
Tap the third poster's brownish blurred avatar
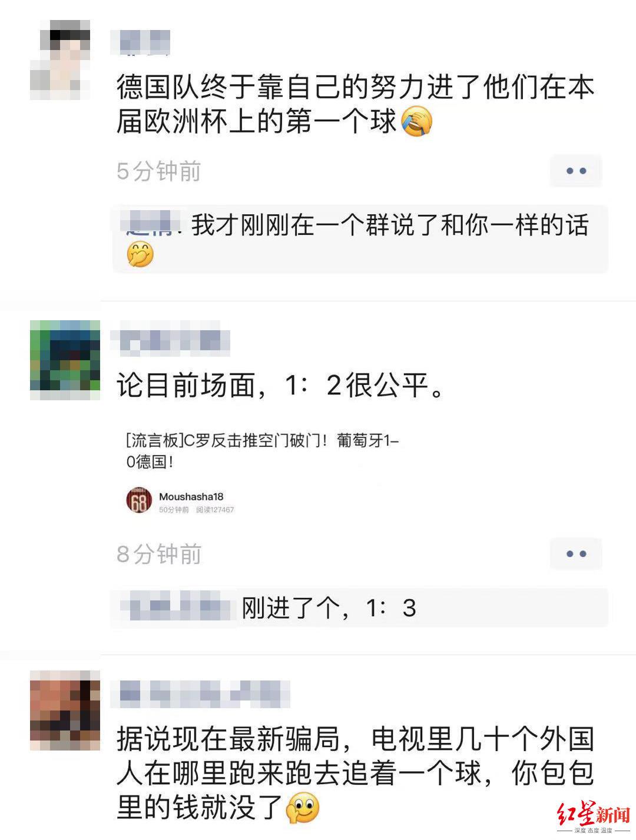(65, 710)
